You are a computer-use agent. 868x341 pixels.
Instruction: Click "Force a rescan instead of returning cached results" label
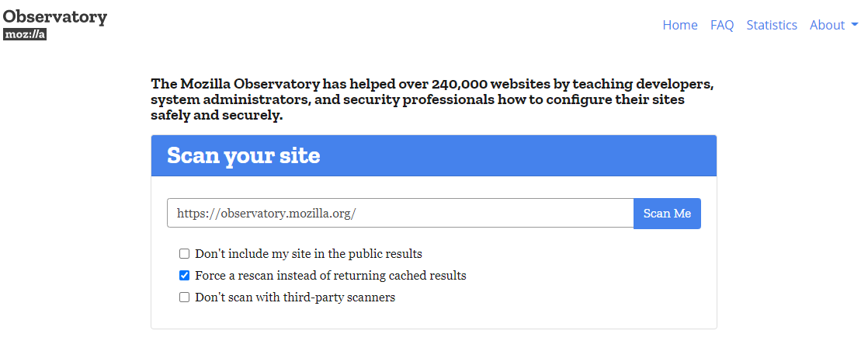pyautogui.click(x=330, y=276)
